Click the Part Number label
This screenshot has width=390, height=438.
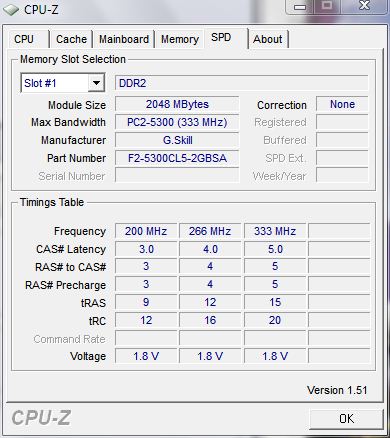(77, 158)
